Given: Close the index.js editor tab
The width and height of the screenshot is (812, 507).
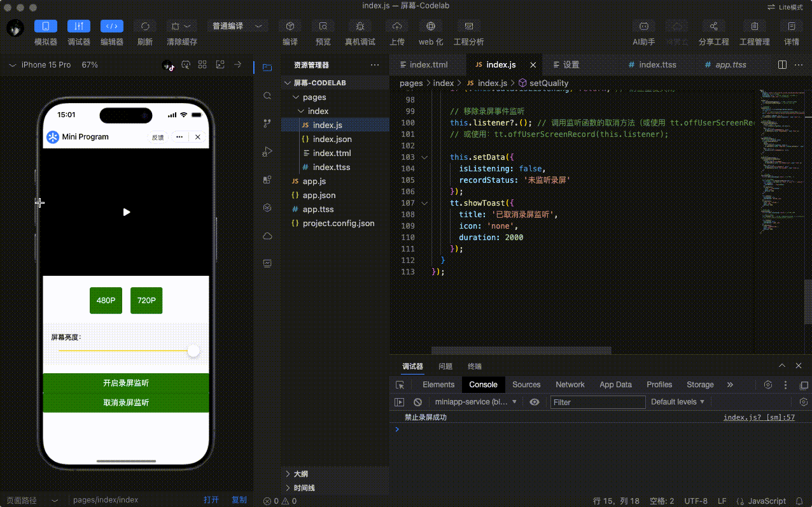Looking at the screenshot, I should tap(533, 65).
